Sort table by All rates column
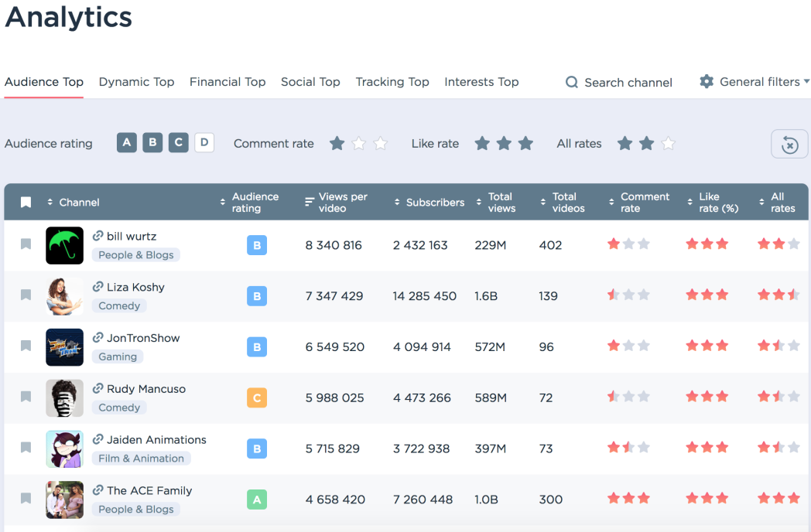 click(778, 202)
